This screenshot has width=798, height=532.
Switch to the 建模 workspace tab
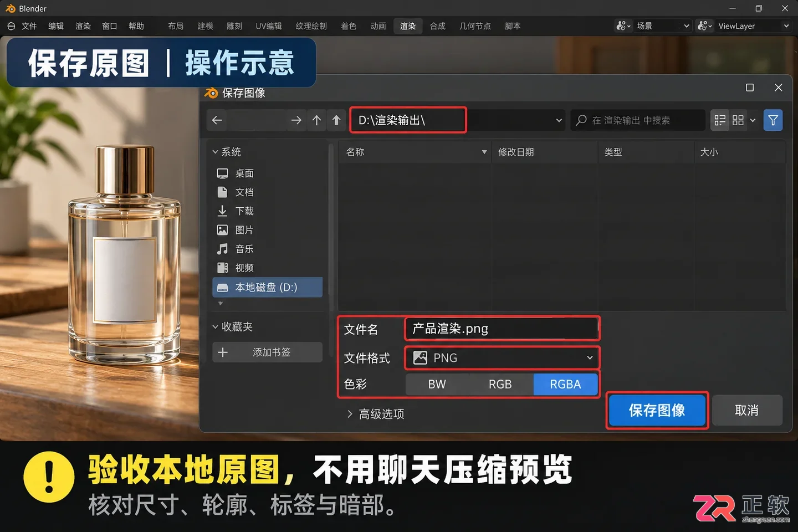205,26
